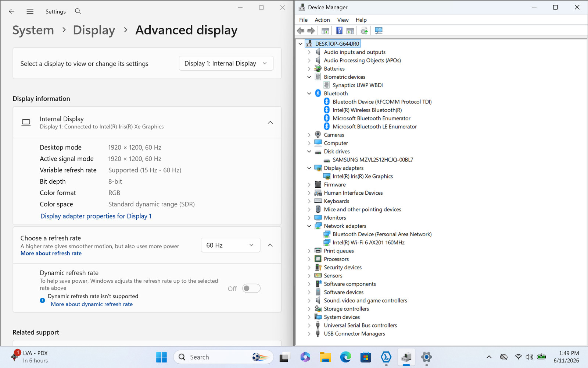
Task: Open the Action menu in Device Manager
Action: [322, 20]
